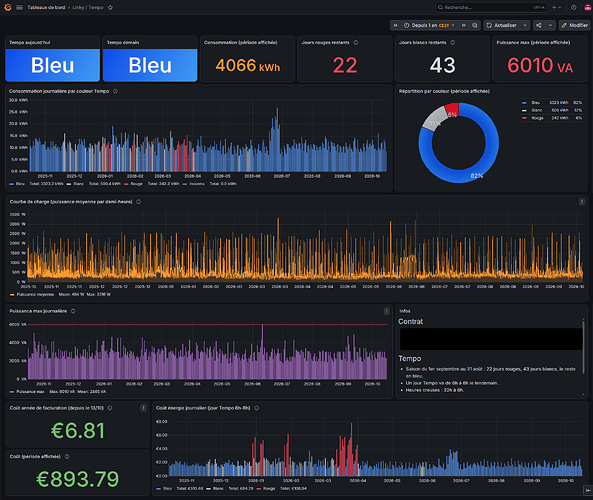This screenshot has width=593, height=500.
Task: Show info for Coût (période affichée) panel
Action: coord(67,457)
